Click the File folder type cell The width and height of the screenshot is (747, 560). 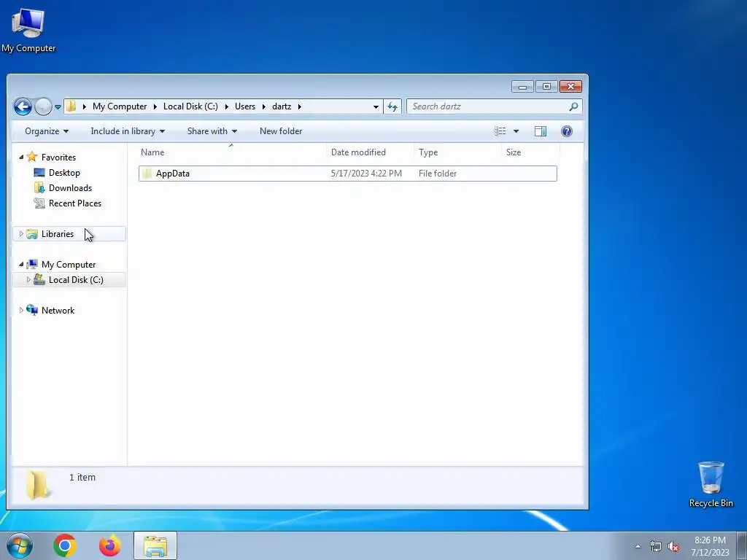pos(438,174)
